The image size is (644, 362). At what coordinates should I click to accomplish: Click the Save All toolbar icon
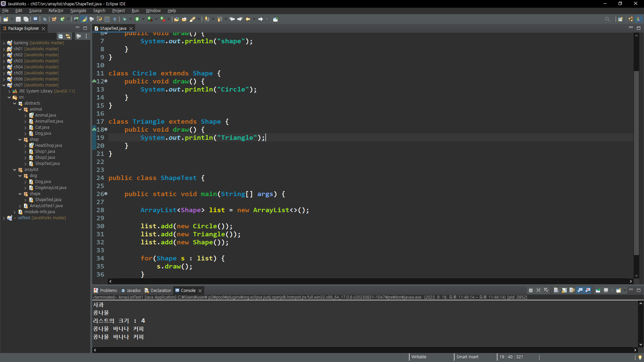[26, 19]
